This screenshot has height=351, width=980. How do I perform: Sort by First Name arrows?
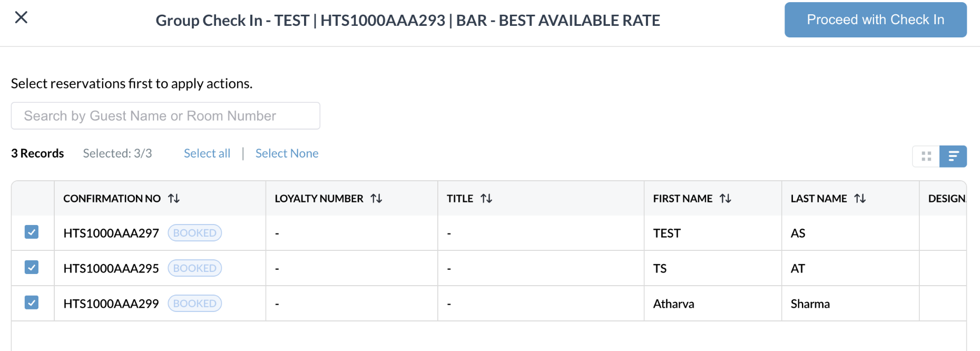726,199
